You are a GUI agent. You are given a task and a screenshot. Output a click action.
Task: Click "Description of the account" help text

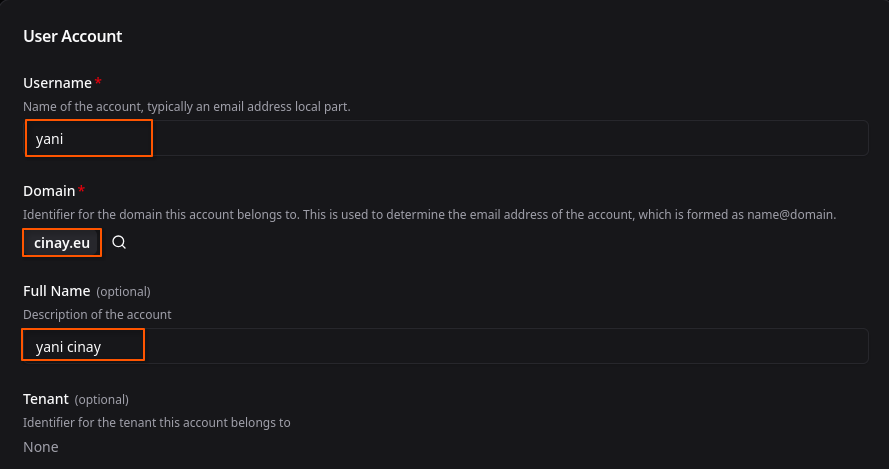(97, 314)
